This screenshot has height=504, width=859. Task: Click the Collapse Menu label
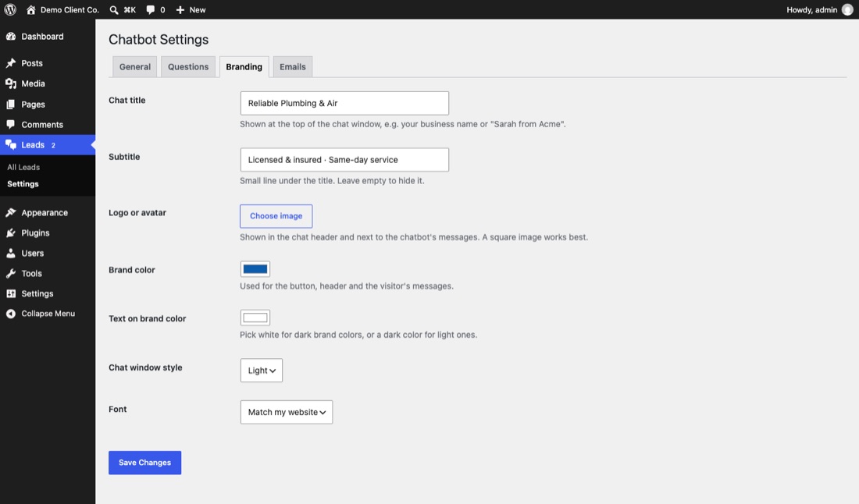point(48,314)
